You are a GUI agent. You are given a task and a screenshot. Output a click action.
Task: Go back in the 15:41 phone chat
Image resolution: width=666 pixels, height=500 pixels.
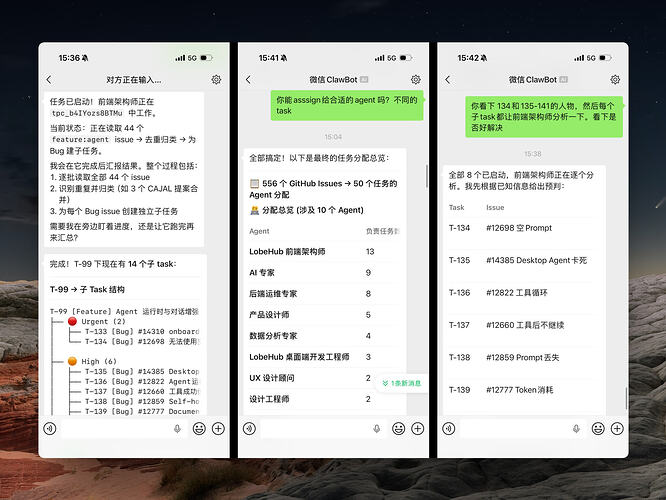pyautogui.click(x=248, y=79)
